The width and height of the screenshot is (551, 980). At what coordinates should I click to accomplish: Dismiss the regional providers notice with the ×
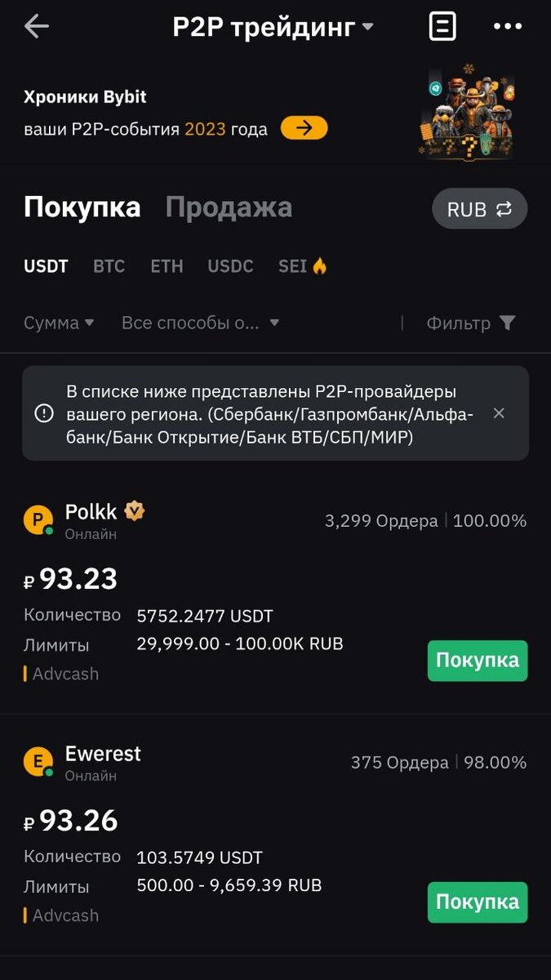pyautogui.click(x=499, y=413)
